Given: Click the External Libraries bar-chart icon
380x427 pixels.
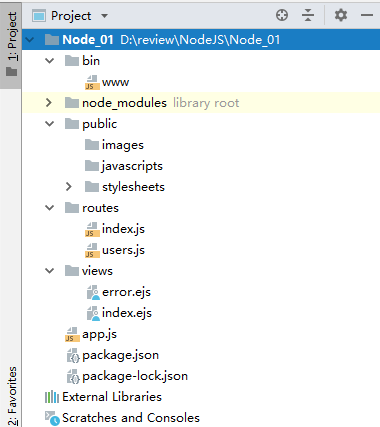Looking at the screenshot, I should (x=52, y=397).
